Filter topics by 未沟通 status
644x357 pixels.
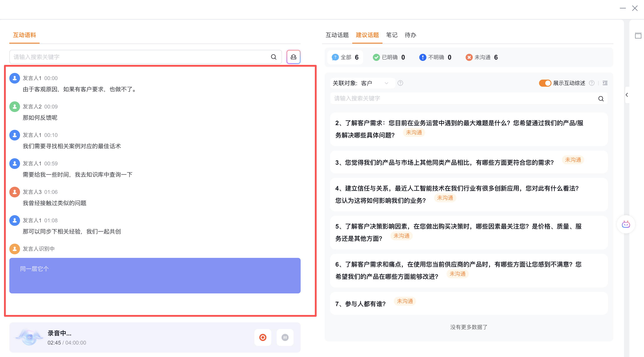(481, 57)
